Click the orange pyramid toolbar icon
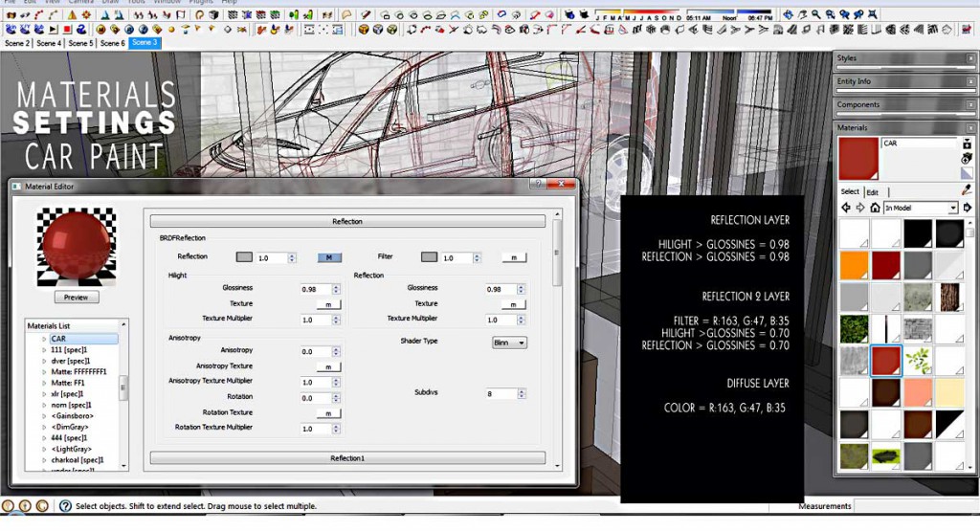980x531 pixels. 73,14
